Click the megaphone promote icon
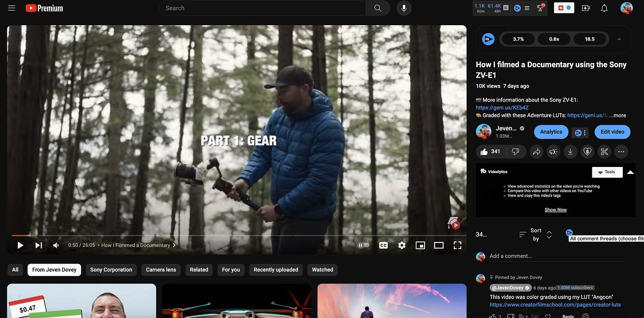 553,151
